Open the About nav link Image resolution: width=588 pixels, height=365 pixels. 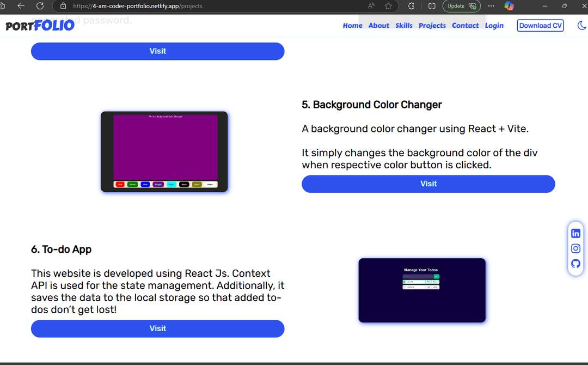tap(379, 26)
